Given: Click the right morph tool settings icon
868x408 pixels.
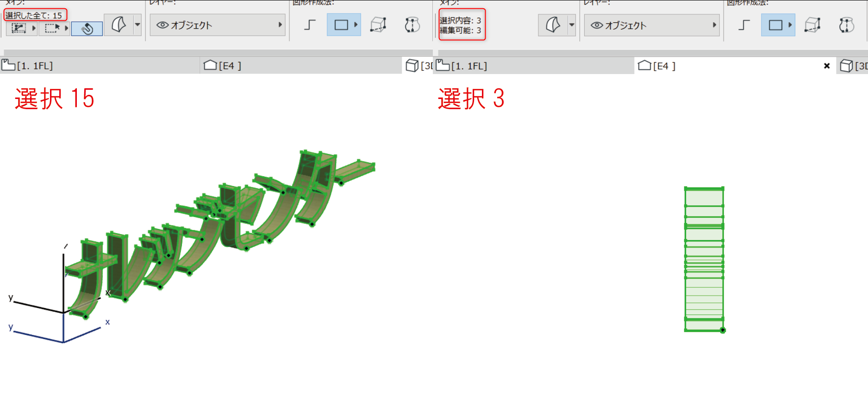Looking at the screenshot, I should point(553,25).
